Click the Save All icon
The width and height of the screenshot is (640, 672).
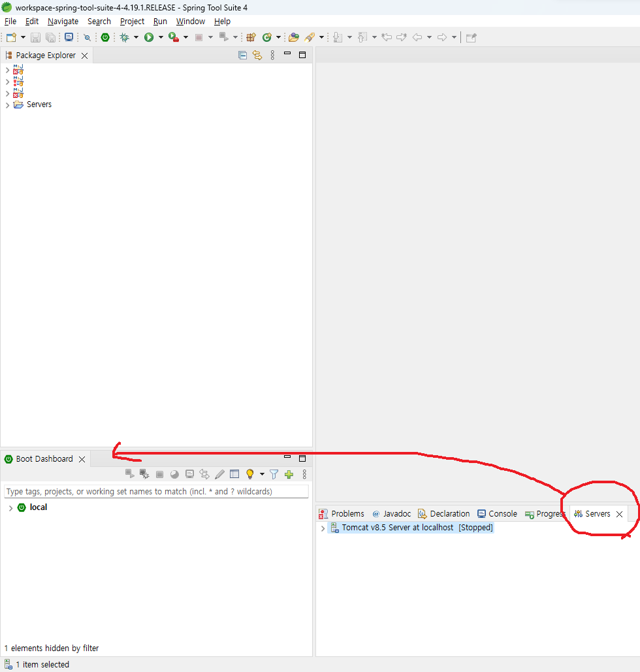(50, 37)
